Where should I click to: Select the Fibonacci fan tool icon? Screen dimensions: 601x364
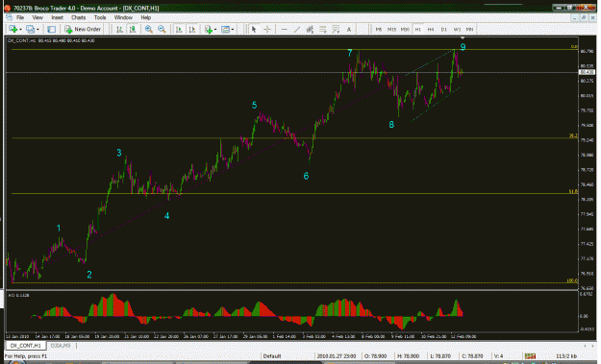(x=336, y=29)
